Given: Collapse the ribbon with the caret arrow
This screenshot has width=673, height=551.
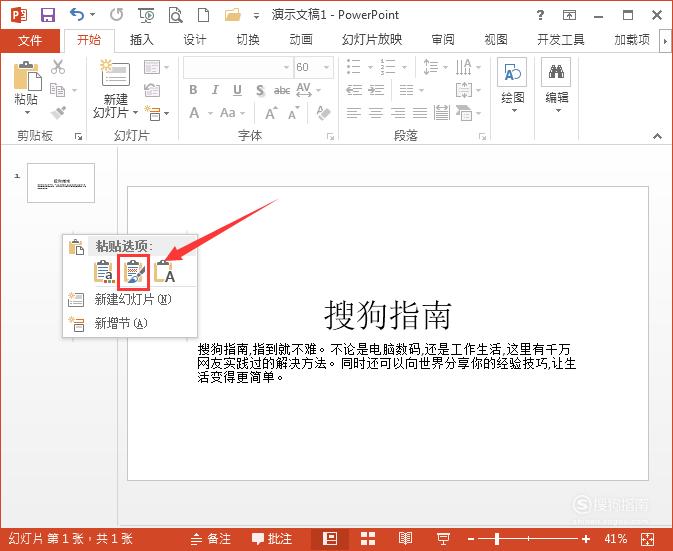Looking at the screenshot, I should (657, 136).
